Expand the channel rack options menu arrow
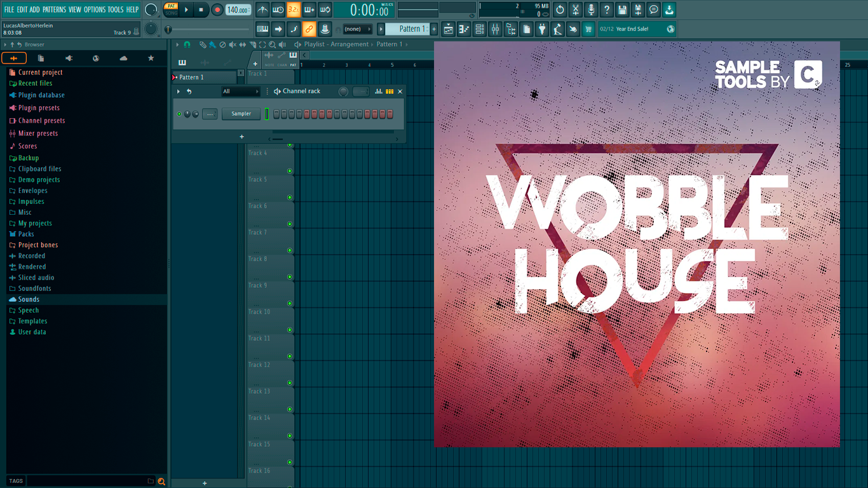This screenshot has width=868, height=488. [x=179, y=91]
